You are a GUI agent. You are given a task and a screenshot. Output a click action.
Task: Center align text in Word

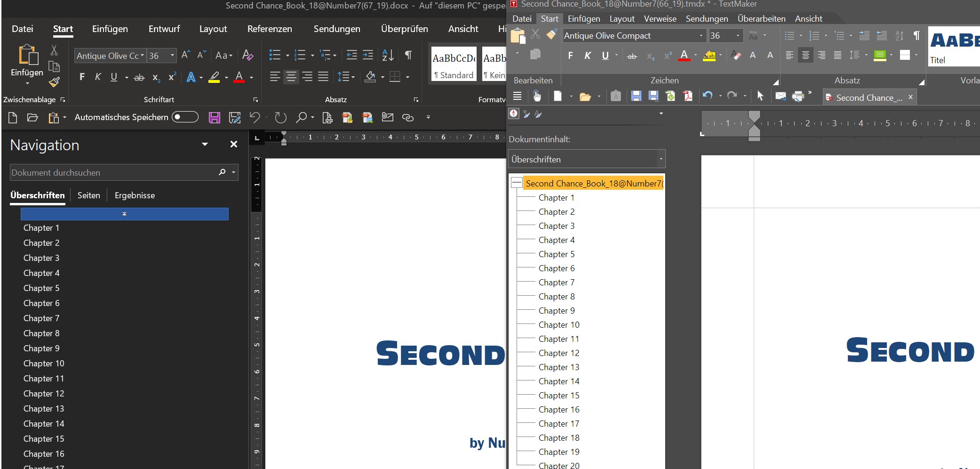click(x=291, y=77)
